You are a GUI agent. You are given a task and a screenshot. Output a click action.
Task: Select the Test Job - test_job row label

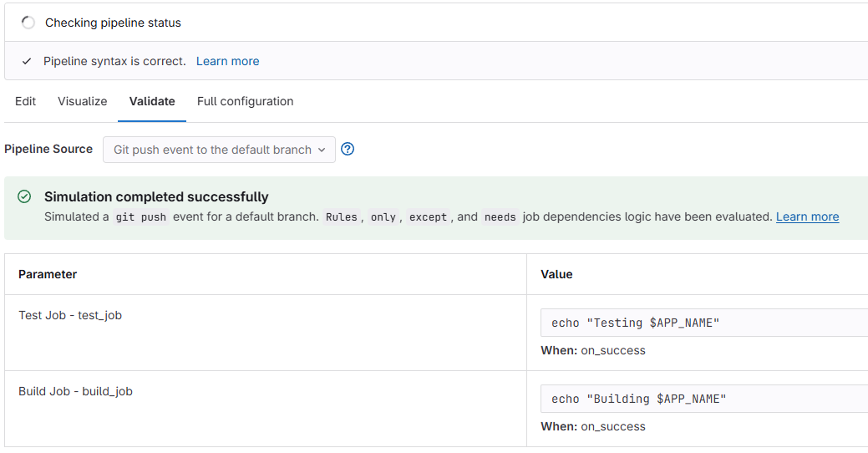[x=70, y=315]
